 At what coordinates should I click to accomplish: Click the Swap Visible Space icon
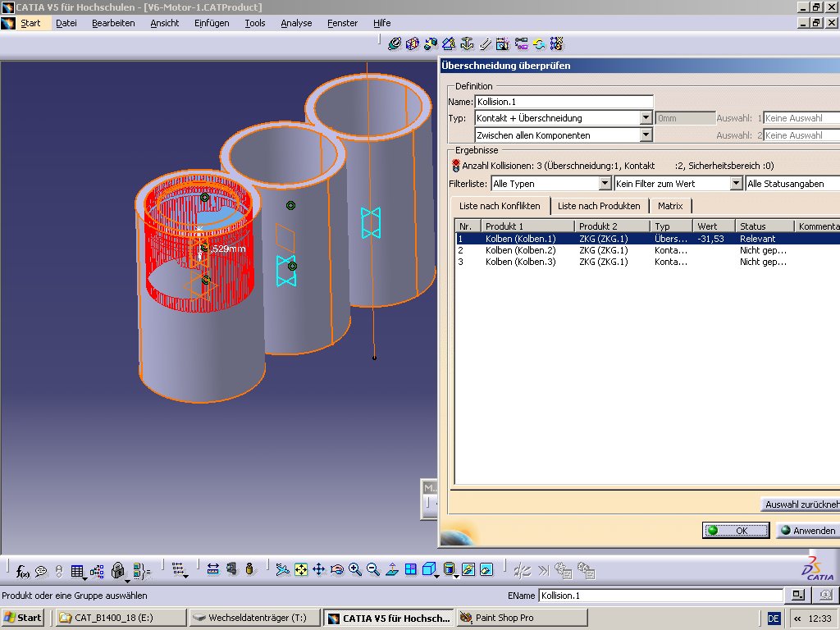[x=486, y=569]
